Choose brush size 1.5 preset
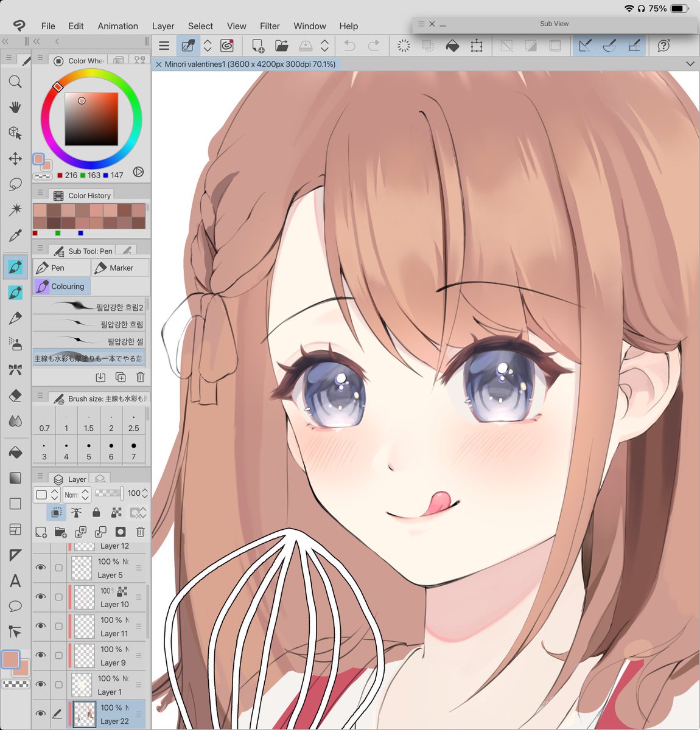This screenshot has height=730, width=700. pos(89,422)
